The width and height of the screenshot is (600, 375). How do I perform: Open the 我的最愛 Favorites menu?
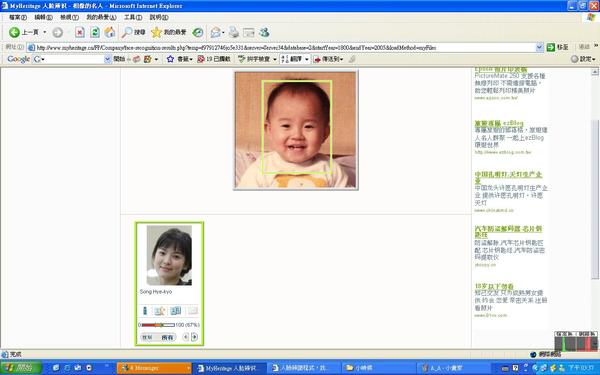[x=101, y=17]
